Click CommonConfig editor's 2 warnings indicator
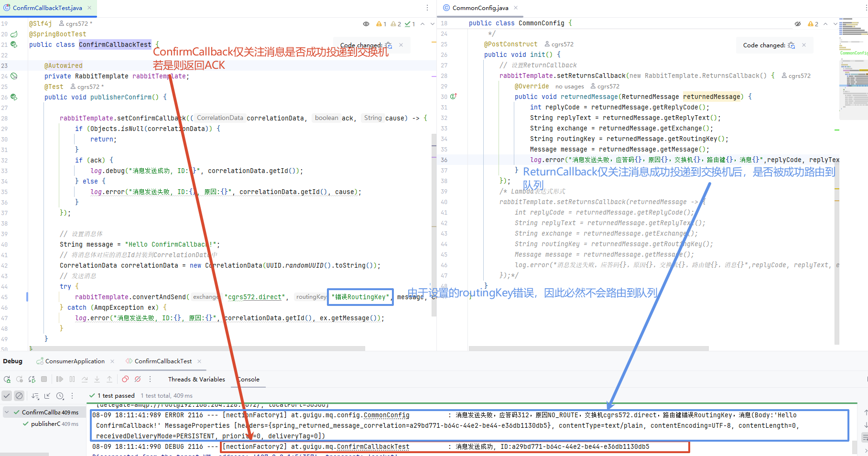This screenshot has height=456, width=868. click(x=813, y=23)
